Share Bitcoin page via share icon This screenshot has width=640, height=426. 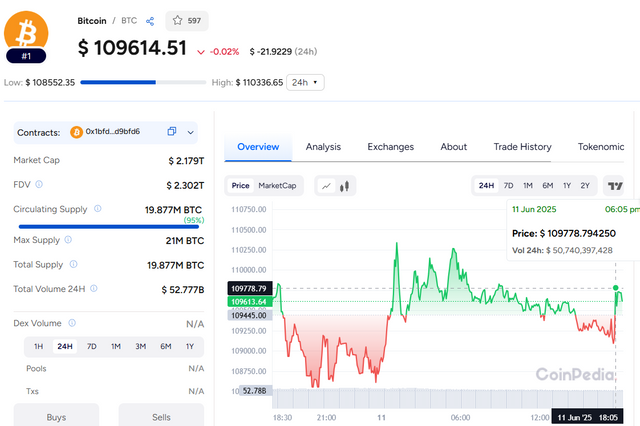(150, 21)
